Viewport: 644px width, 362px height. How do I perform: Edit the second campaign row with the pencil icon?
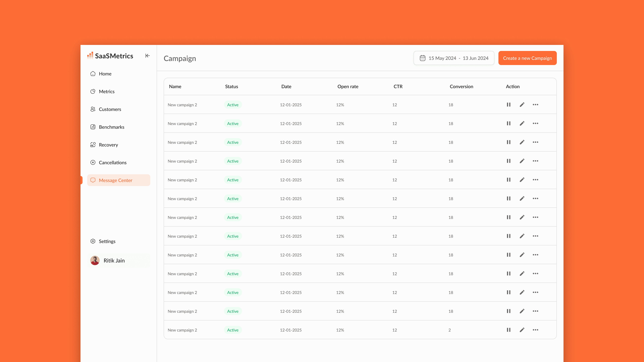(522, 123)
